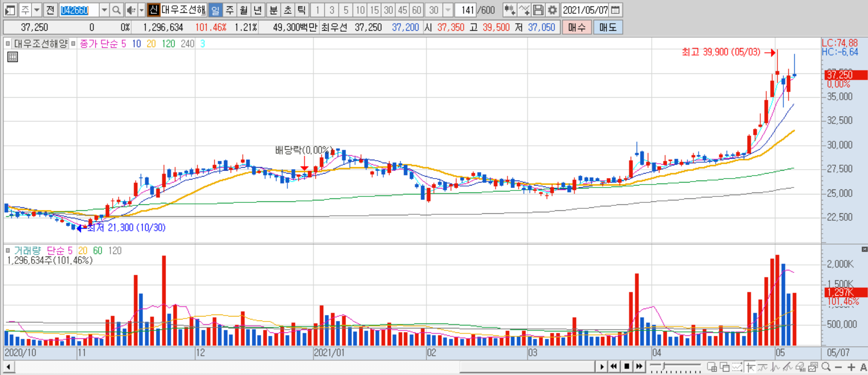Open the custom interval dropdown arrow

click(x=448, y=10)
